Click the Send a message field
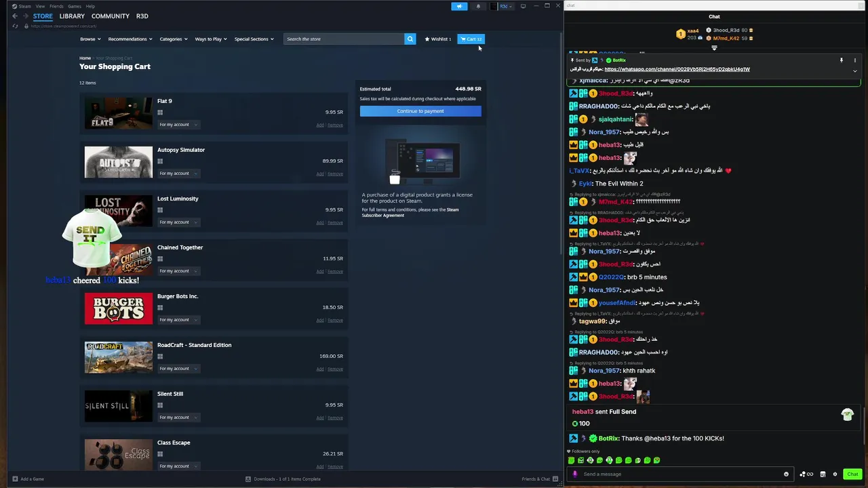 (x=682, y=474)
